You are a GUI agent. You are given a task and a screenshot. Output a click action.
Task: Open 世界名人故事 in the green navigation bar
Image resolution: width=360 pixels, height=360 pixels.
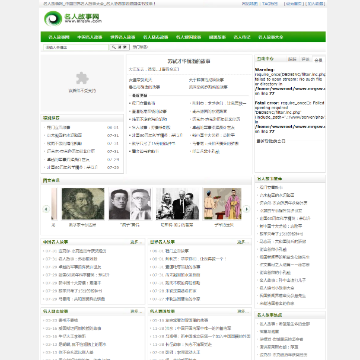coord(123,37)
